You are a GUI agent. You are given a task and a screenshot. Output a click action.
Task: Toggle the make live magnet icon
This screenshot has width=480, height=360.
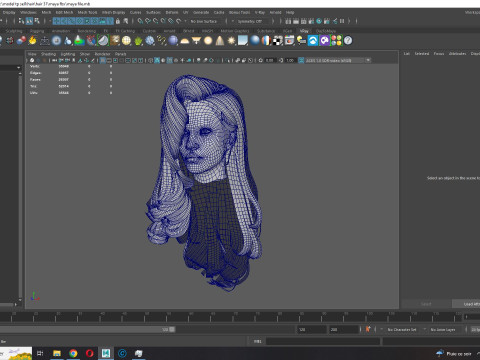coord(179,21)
